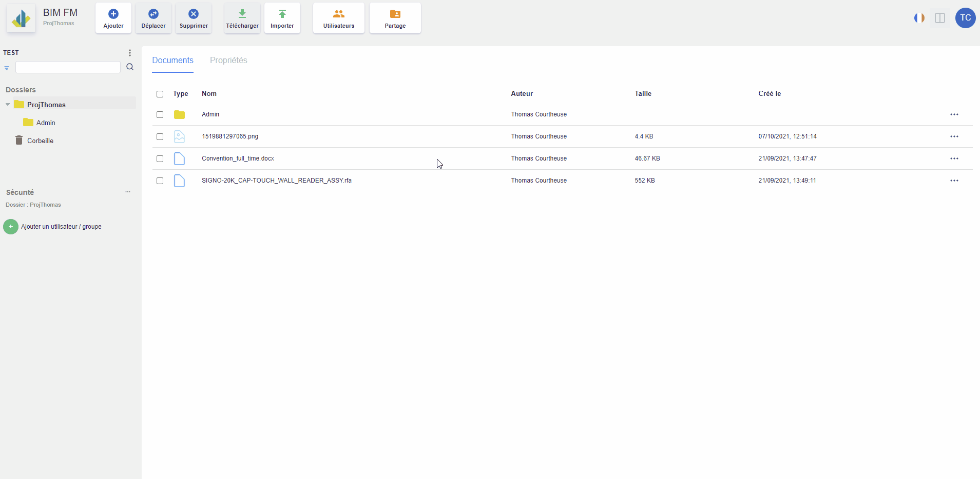Click Ajouter un utilisateur / groupe

61,227
